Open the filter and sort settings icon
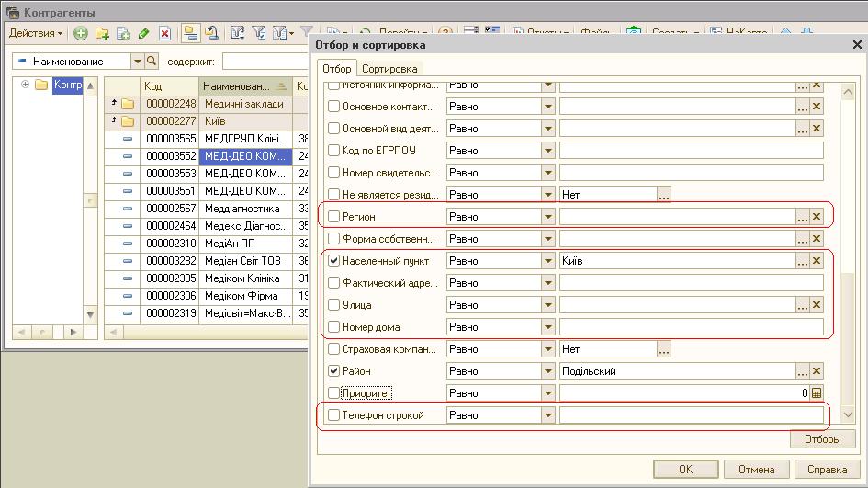868x488 pixels. tap(238, 33)
